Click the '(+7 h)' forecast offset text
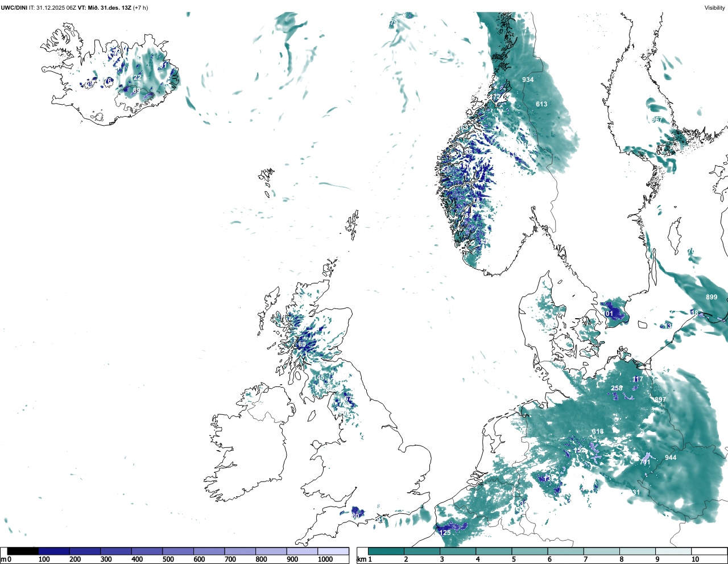The height and width of the screenshot is (564, 728). 140,8
